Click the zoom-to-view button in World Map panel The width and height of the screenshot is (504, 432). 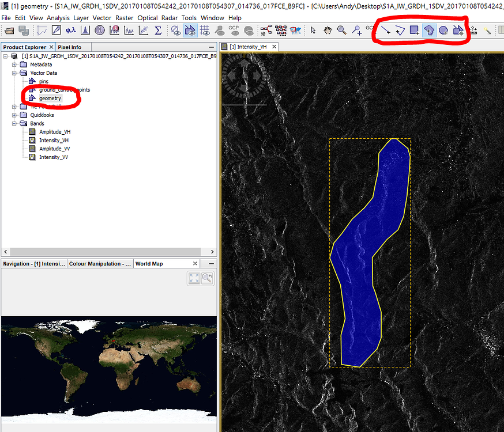click(206, 278)
